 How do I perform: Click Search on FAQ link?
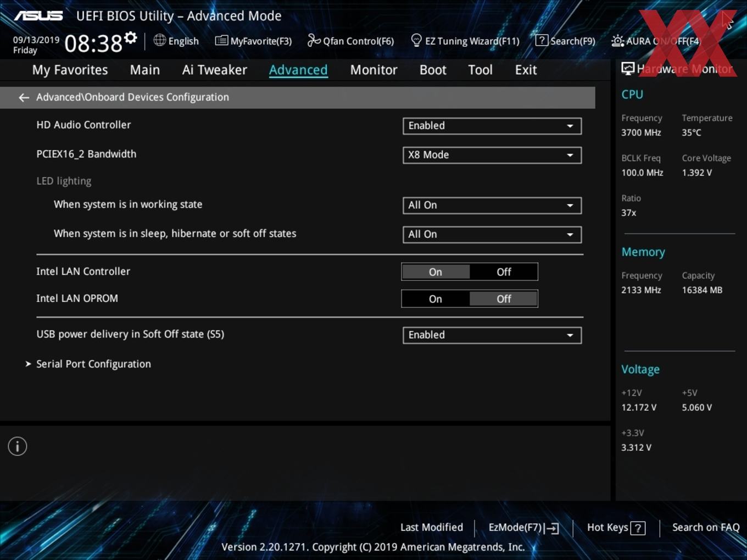tap(706, 527)
